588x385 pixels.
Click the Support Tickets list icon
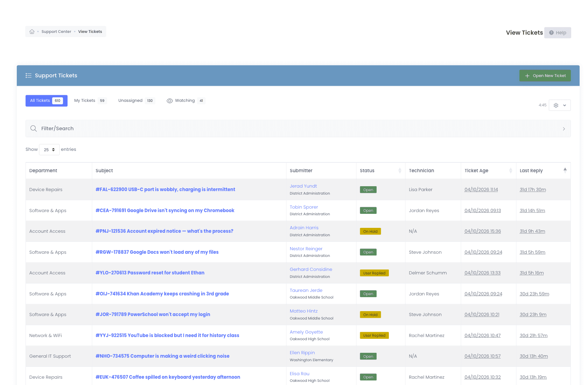28,76
